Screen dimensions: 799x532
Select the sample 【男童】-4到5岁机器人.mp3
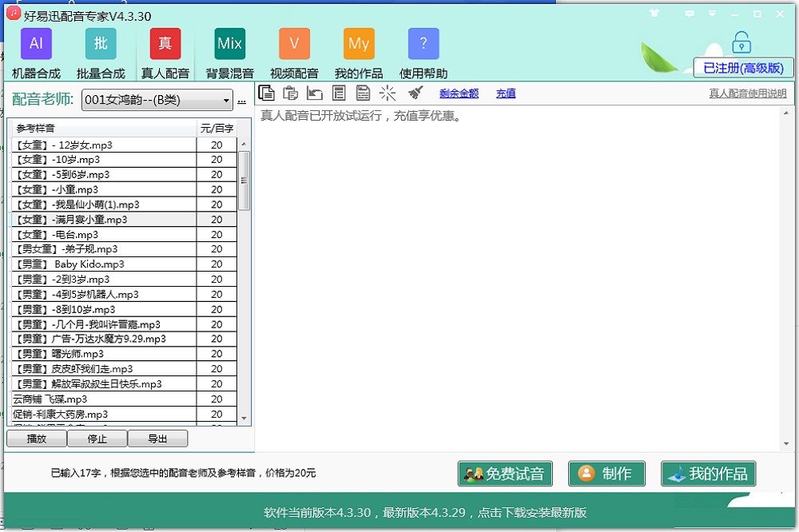click(x=104, y=295)
